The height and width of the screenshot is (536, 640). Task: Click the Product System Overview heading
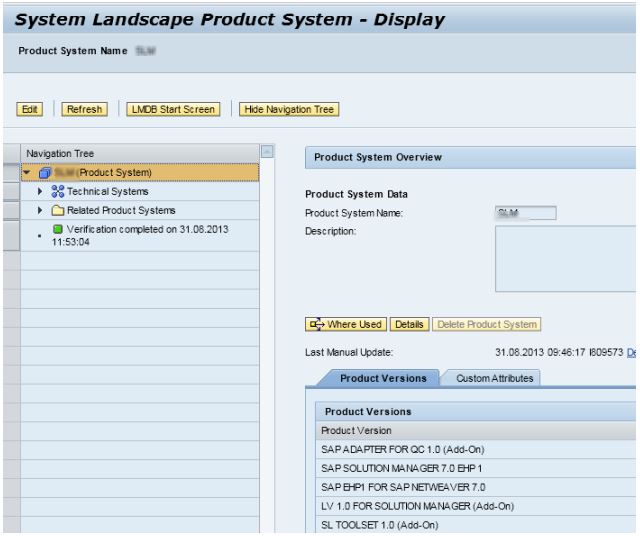point(378,157)
